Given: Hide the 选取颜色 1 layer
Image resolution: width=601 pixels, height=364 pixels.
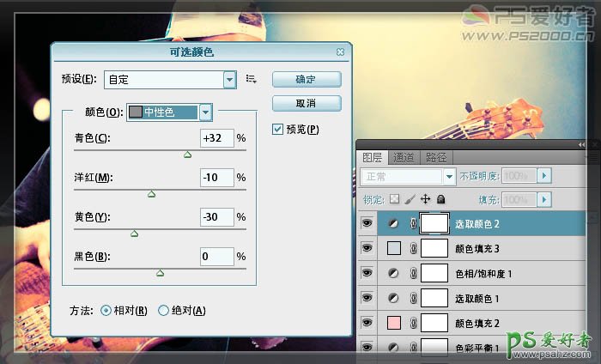Looking at the screenshot, I should (368, 298).
